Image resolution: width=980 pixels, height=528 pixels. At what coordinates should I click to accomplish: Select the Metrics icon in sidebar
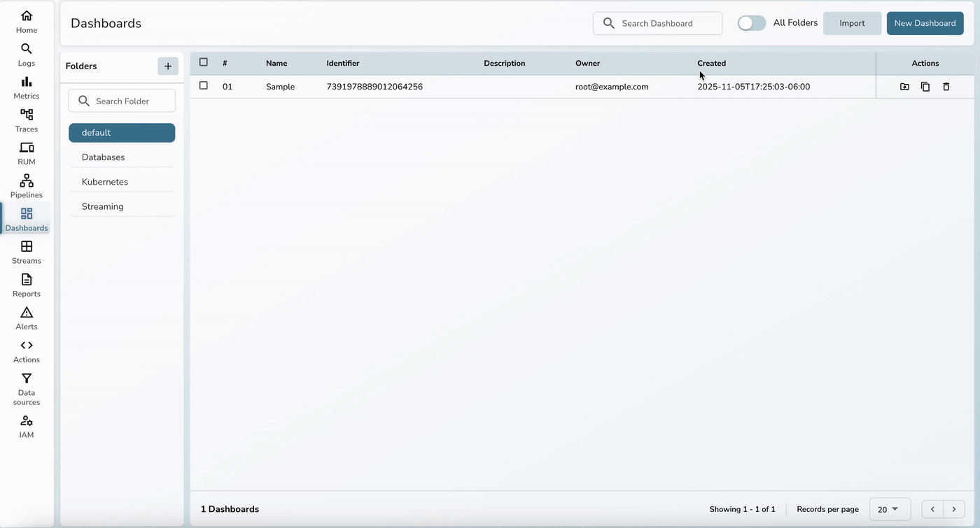[x=26, y=85]
